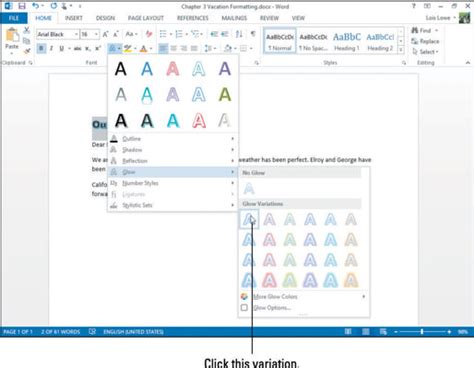Switch to the PAGE LAYOUT tab

(146, 18)
